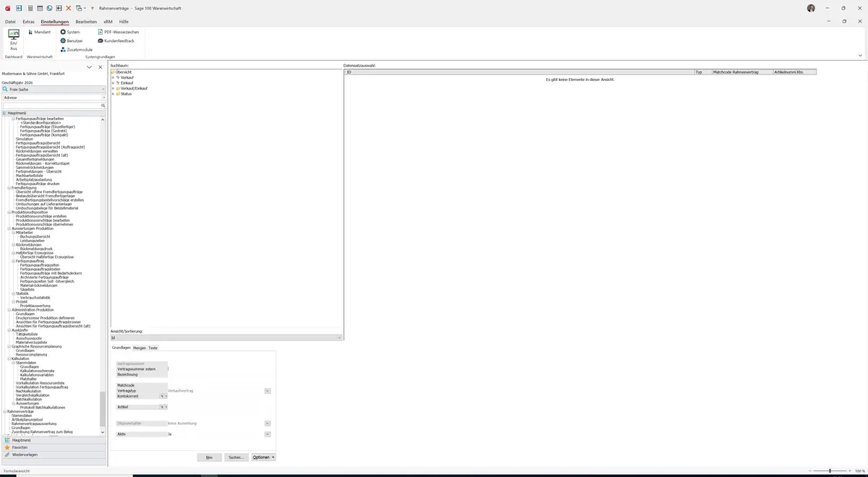Click the Kontokorrent lookup icon

point(162,396)
